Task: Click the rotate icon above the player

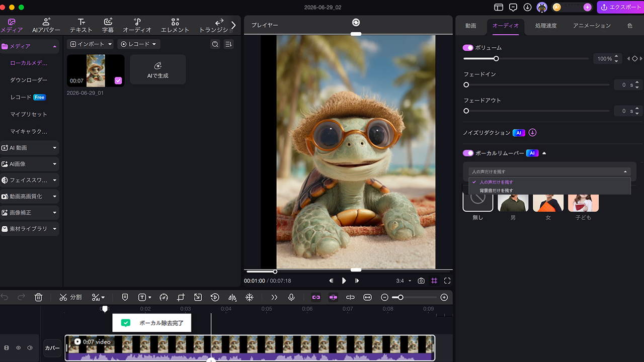Action: coord(356,22)
